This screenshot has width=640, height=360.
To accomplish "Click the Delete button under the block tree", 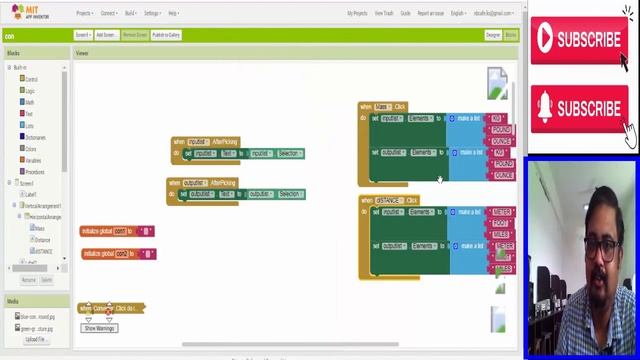I will tap(47, 280).
